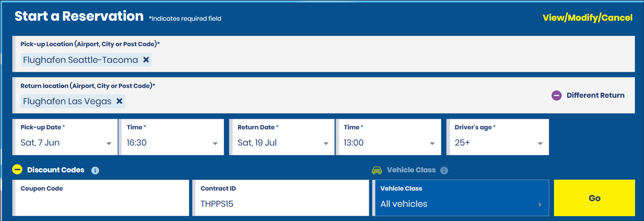Remove Flughafen Seattle-Tacoma pick-up location

(x=146, y=60)
